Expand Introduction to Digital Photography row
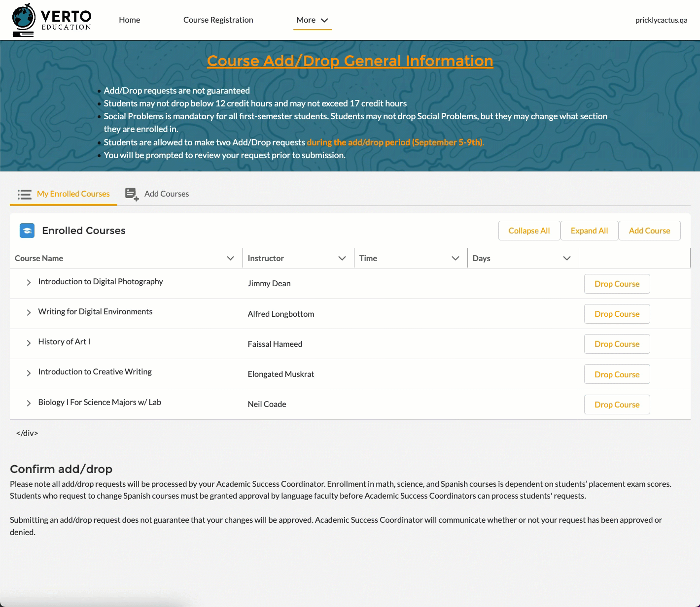 coord(29,282)
